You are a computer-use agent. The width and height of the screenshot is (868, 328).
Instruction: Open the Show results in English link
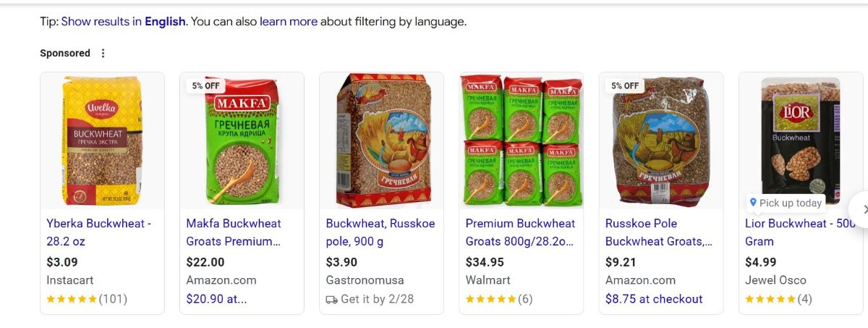click(123, 22)
